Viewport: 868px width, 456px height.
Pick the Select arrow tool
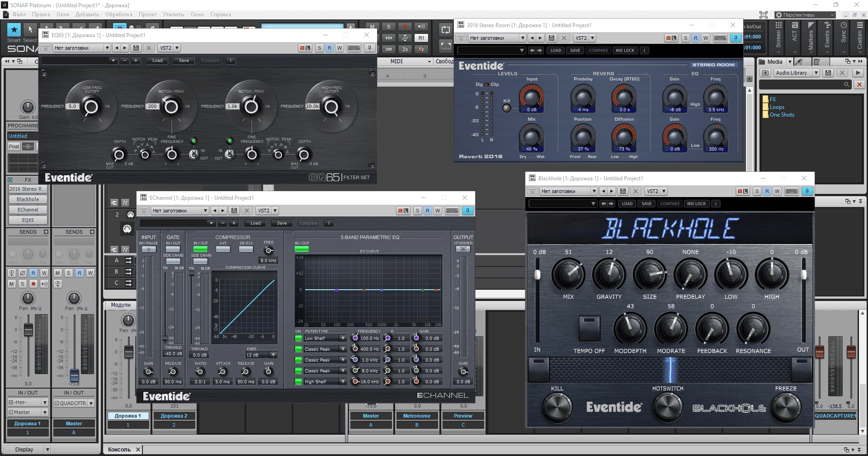click(x=30, y=30)
